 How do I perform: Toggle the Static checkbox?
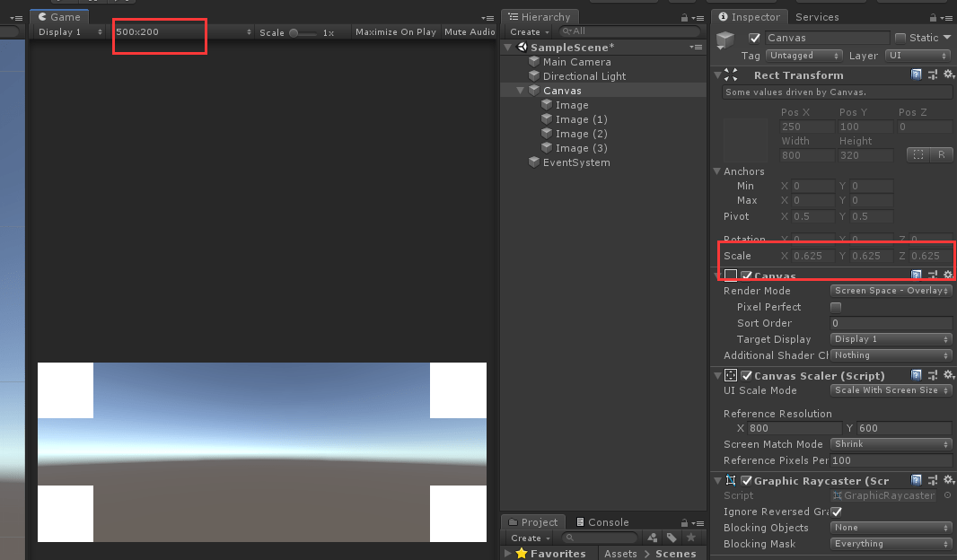900,38
